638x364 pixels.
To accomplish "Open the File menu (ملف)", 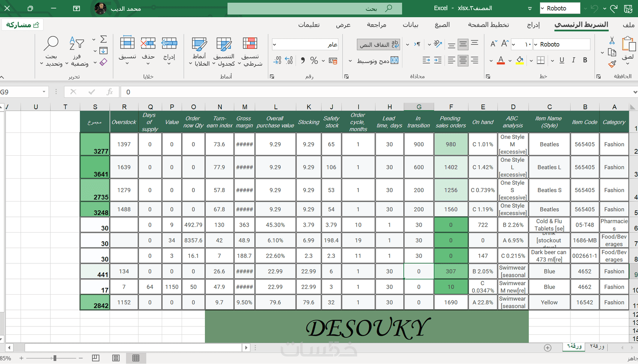I will point(628,25).
